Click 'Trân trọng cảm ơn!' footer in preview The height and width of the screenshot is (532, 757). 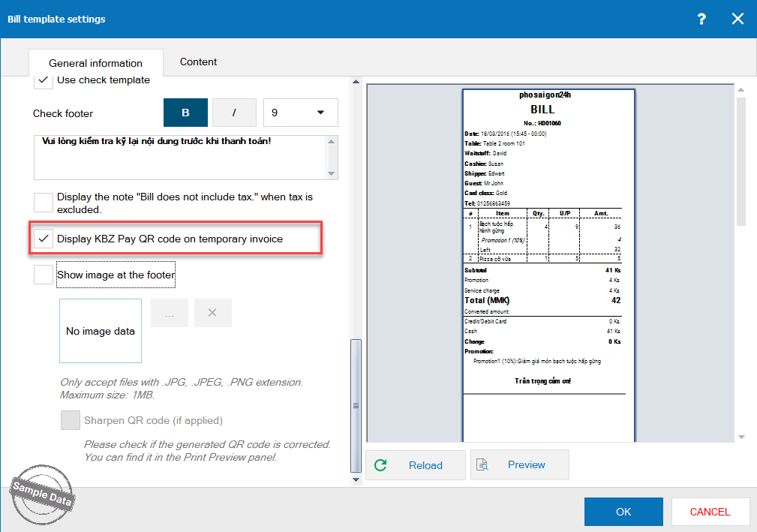(x=542, y=381)
